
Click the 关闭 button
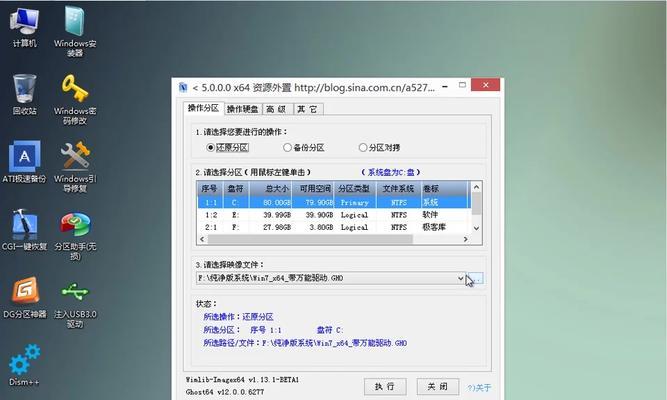[x=437, y=386]
